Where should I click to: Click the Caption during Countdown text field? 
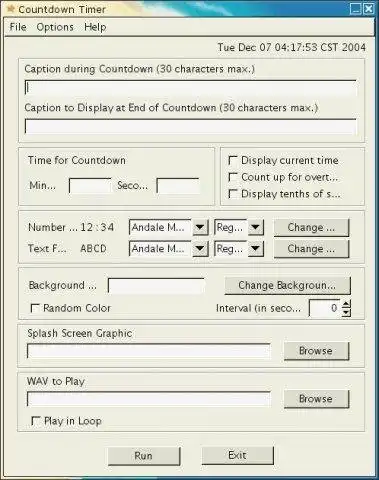[190, 88]
